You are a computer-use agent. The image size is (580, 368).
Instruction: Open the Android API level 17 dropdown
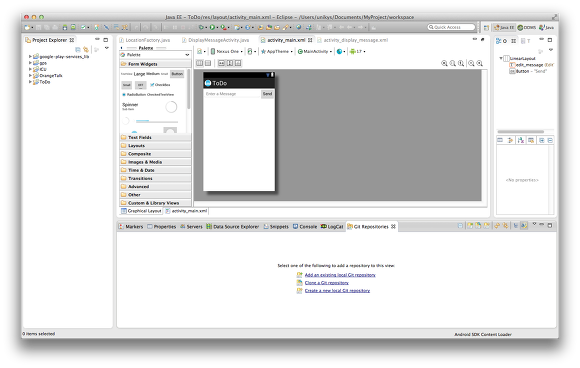point(357,51)
